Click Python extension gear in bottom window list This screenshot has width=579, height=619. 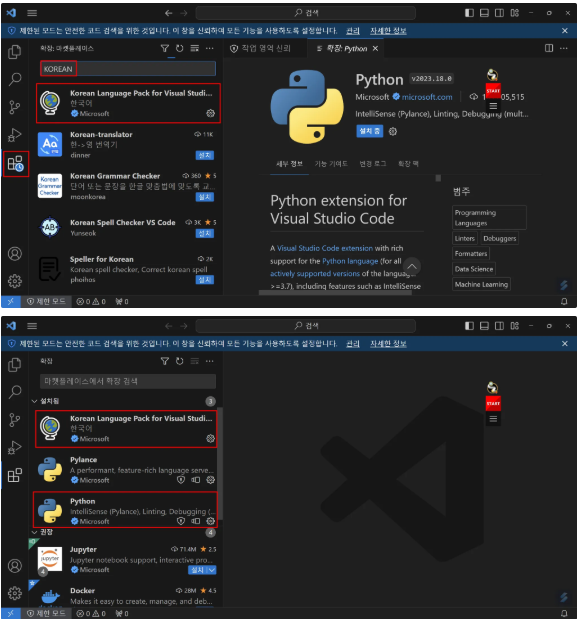[x=210, y=521]
